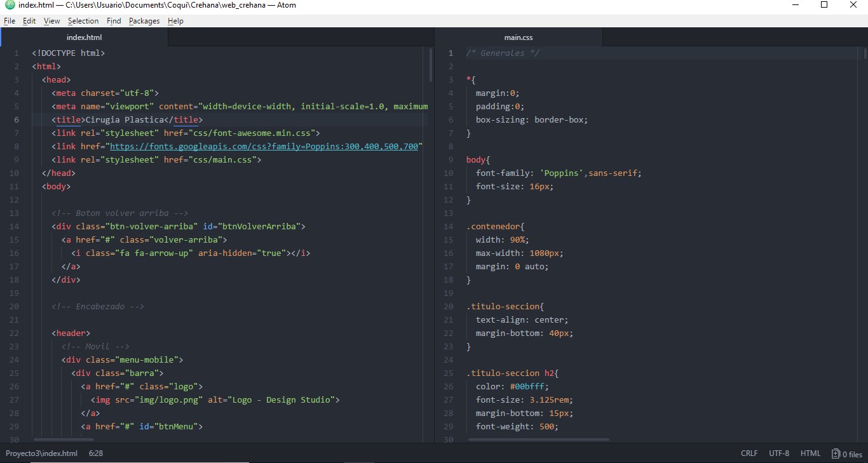Open the View menu
This screenshot has width=868, height=463.
52,21
